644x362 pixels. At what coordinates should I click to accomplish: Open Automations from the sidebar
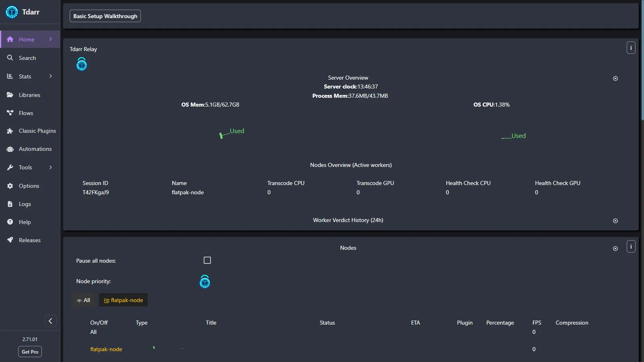[x=30, y=149]
